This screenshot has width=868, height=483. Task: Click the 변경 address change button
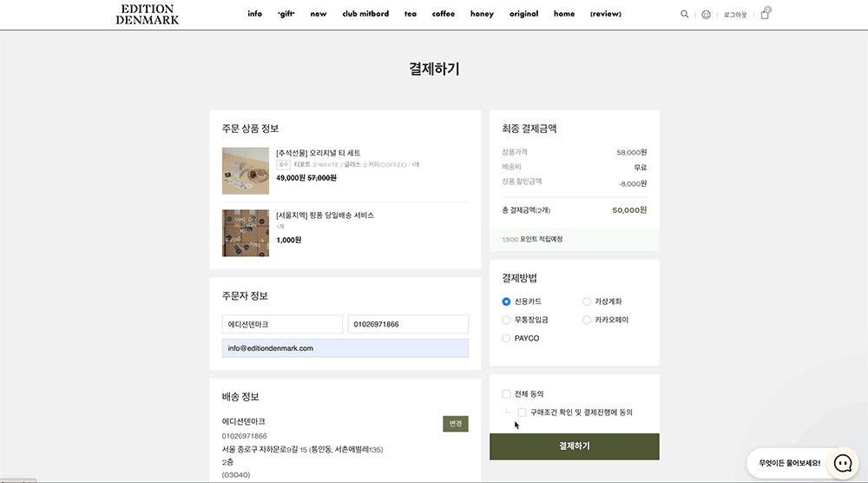coord(455,424)
